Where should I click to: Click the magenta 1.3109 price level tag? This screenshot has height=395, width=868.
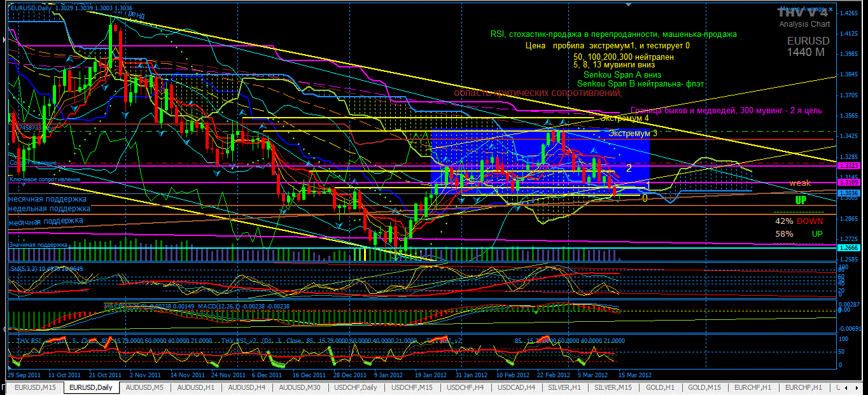click(x=848, y=183)
